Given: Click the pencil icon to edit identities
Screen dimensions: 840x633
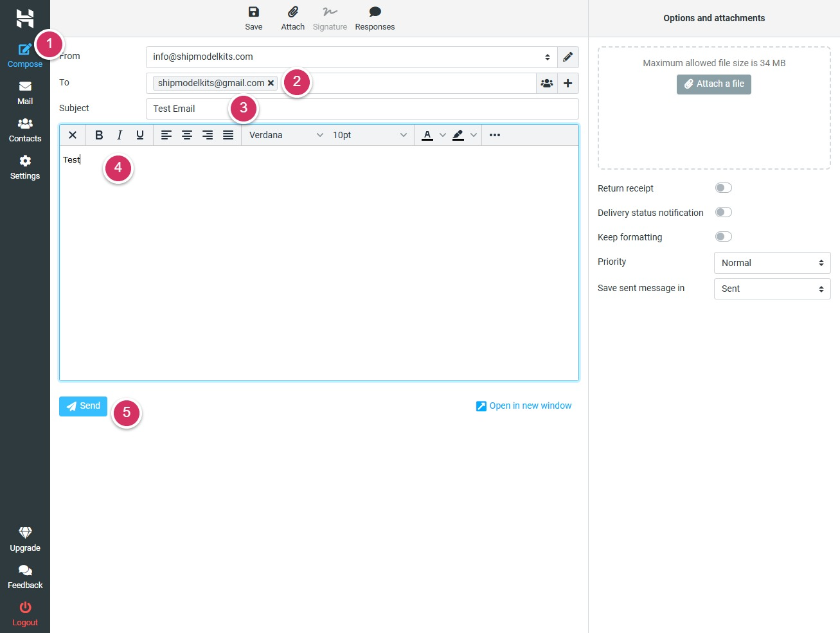Looking at the screenshot, I should click(x=567, y=57).
